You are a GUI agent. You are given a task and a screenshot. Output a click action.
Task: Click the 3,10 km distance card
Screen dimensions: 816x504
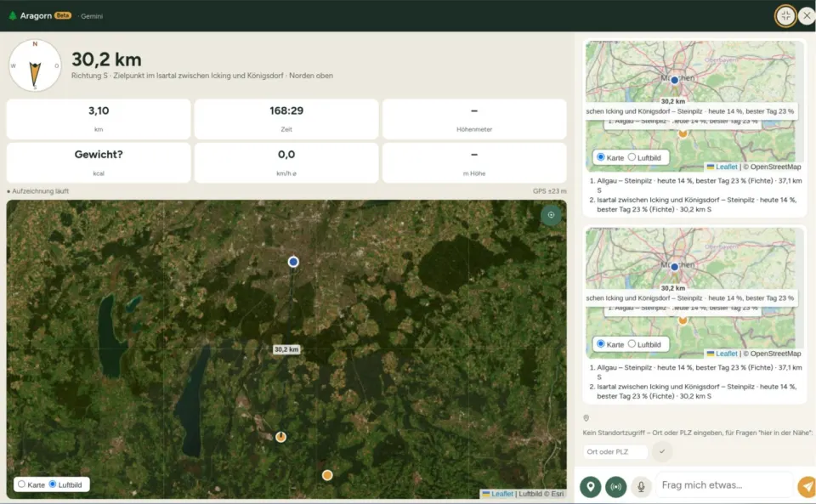(x=99, y=119)
